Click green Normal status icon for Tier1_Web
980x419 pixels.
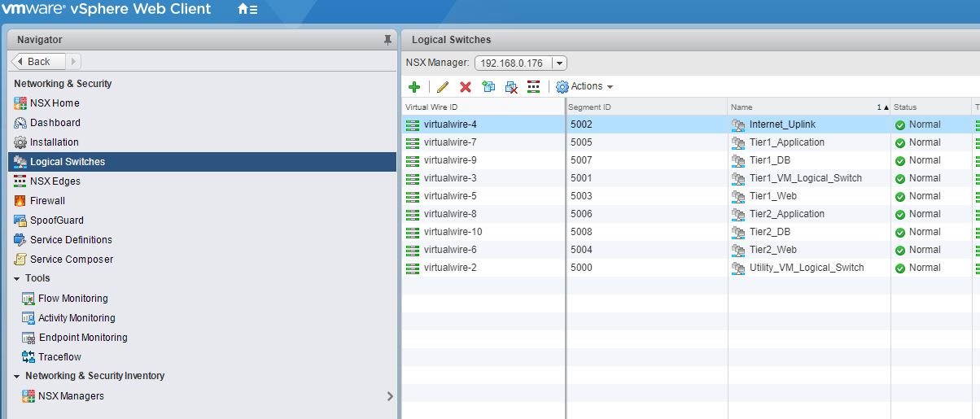pos(900,197)
